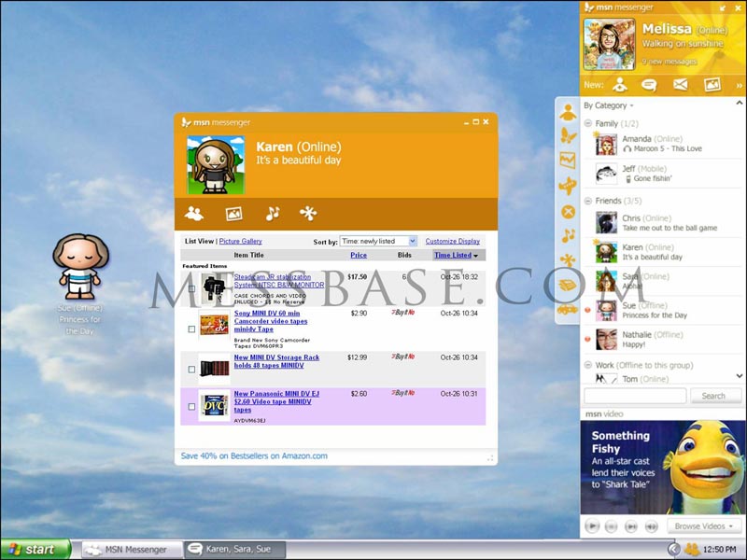
Task: Click Chris's display picture in Friends
Action: click(606, 222)
